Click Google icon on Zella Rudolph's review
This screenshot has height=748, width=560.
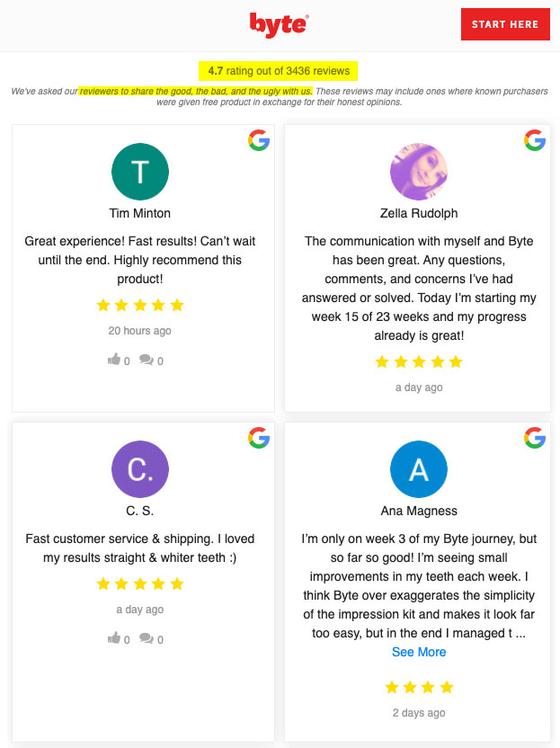pos(535,140)
